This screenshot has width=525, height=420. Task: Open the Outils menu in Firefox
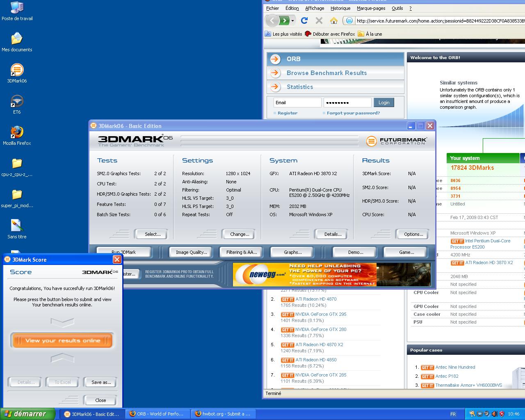pos(397,8)
